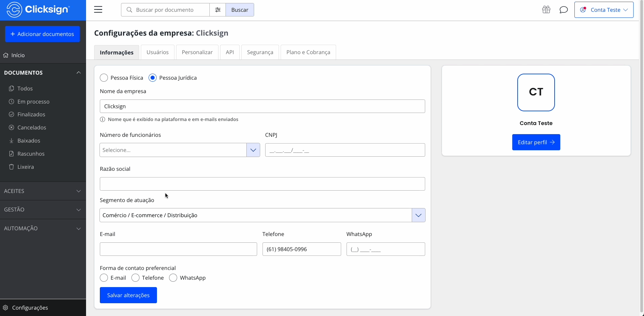Screen dimensions: 644x316
Task: Click Salvar alterações button
Action: coord(128,295)
